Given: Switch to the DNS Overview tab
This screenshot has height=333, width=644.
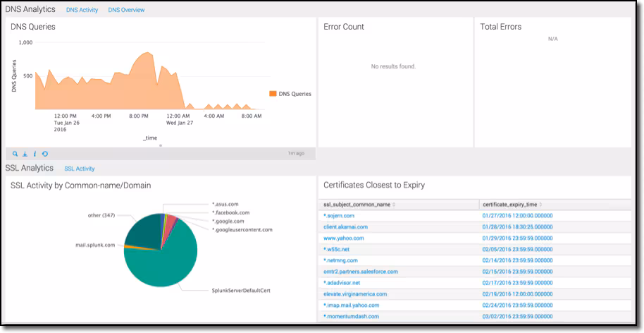Looking at the screenshot, I should pyautogui.click(x=126, y=11).
